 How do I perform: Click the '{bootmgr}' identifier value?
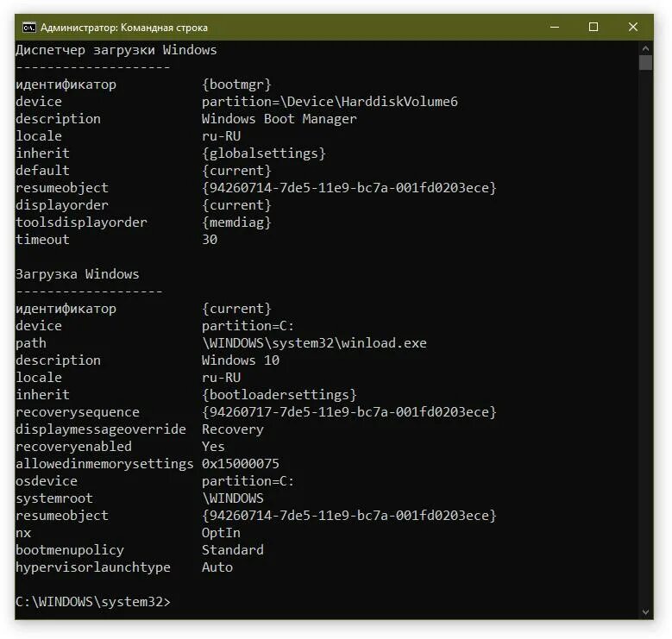click(x=236, y=85)
